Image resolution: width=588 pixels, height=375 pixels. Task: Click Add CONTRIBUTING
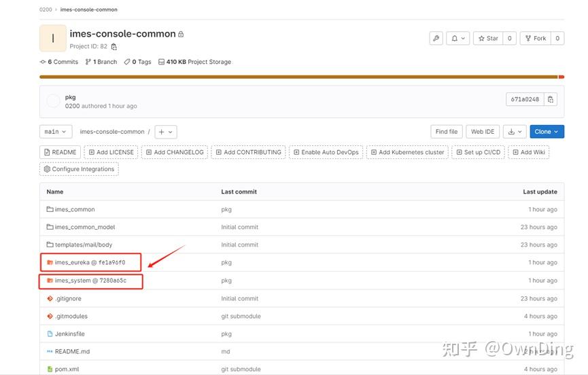point(248,152)
